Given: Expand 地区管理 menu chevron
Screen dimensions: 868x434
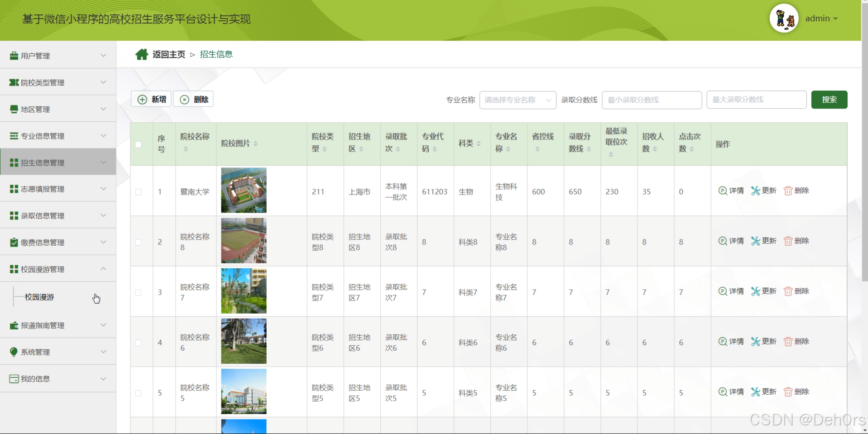Looking at the screenshot, I should point(103,109).
